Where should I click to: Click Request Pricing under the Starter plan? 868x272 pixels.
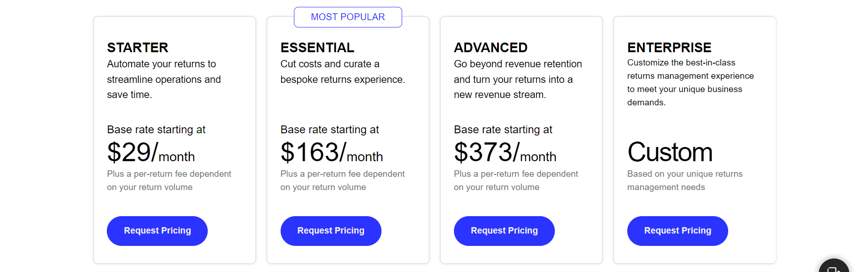click(157, 231)
